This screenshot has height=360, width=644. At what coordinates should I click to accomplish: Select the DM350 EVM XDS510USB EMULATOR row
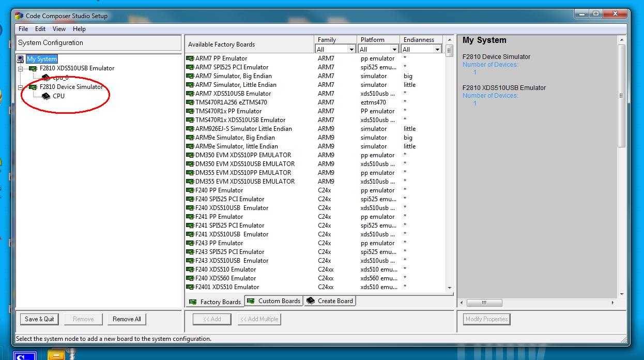click(315, 164)
